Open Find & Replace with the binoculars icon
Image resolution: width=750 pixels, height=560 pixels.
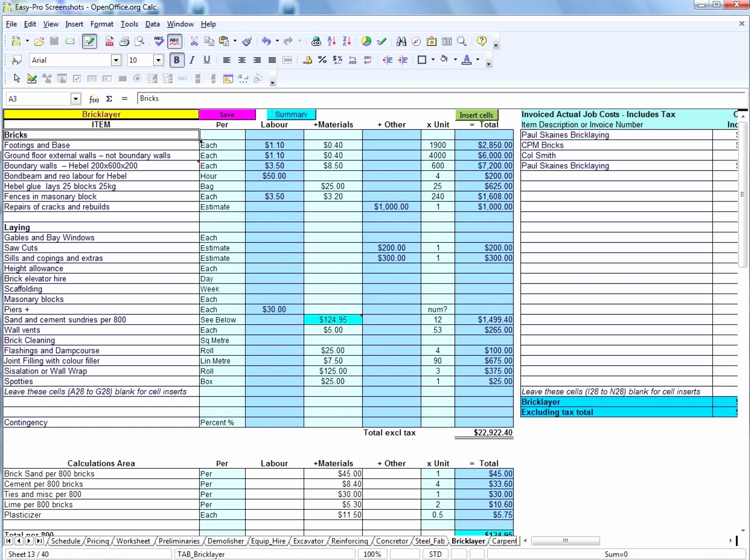point(401,41)
